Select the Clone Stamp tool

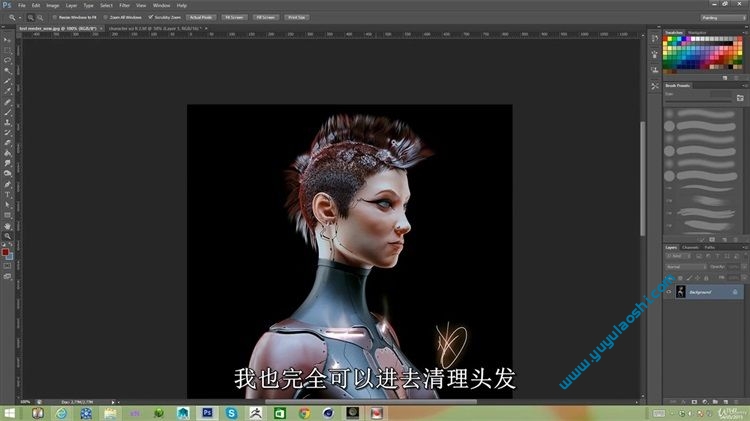point(7,122)
